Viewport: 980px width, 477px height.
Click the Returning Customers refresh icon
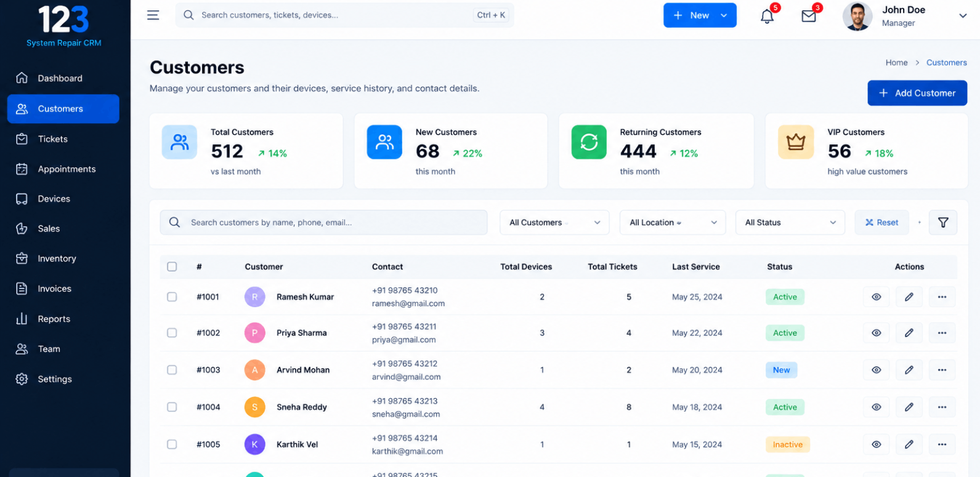point(589,142)
